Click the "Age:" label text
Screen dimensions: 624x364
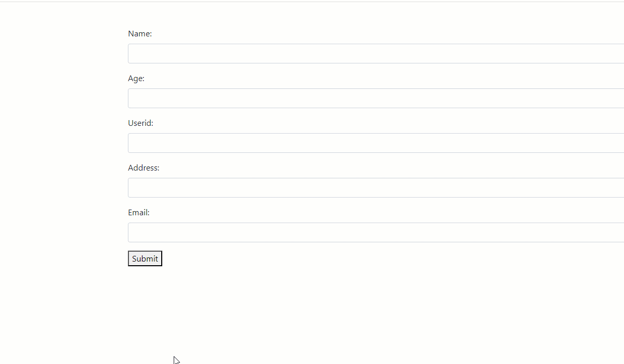click(x=136, y=79)
